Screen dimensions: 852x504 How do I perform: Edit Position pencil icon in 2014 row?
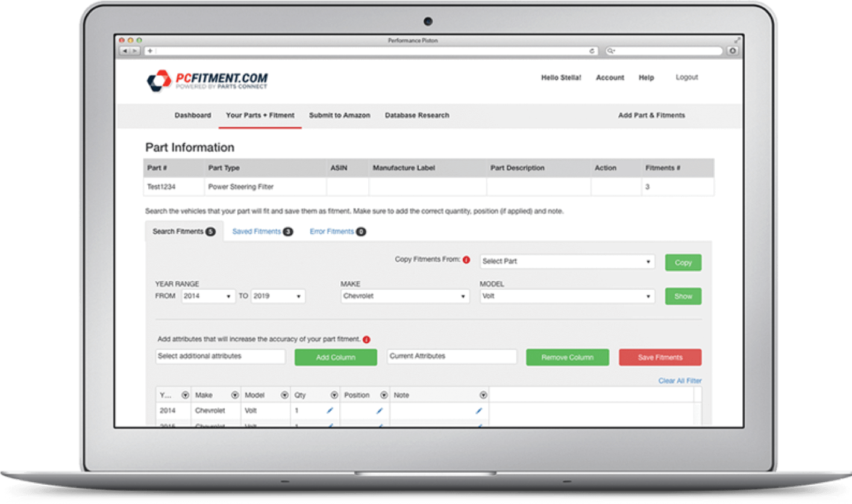click(x=379, y=411)
